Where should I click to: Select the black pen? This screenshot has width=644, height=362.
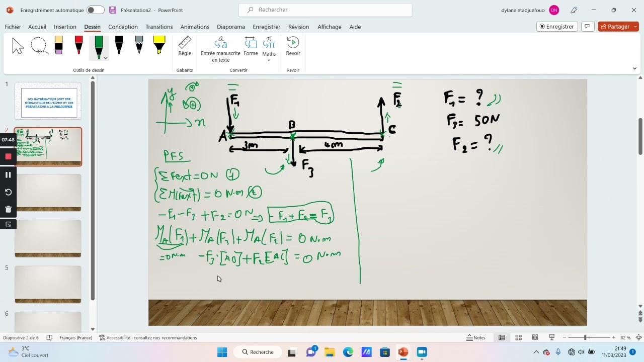[119, 46]
